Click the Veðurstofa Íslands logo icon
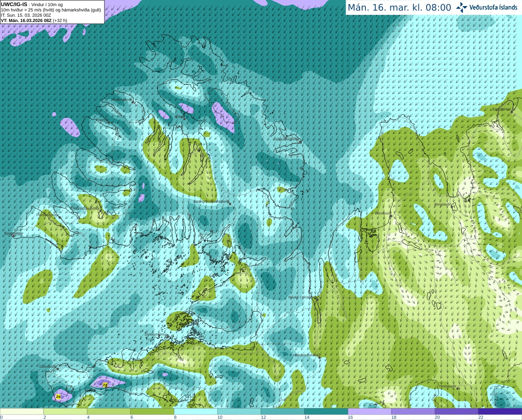 tap(462, 7)
